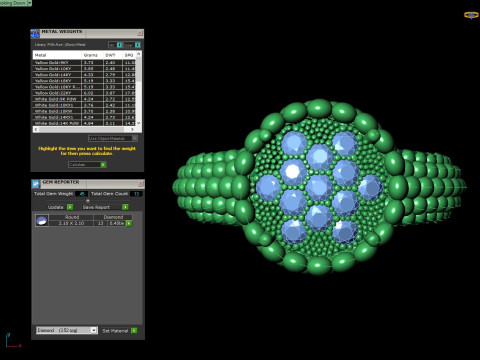The height and width of the screenshot is (360, 480).
Task: Click Total Gem Weight value field
Action: (x=82, y=194)
